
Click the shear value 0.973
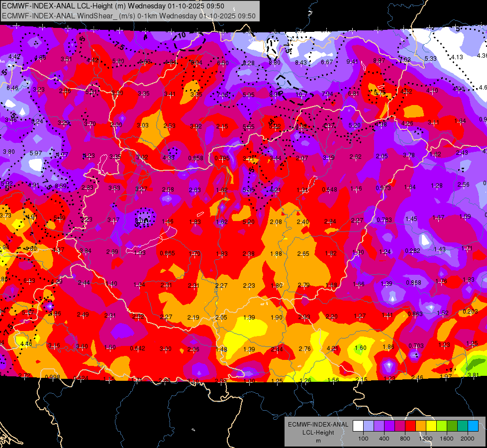383,188
